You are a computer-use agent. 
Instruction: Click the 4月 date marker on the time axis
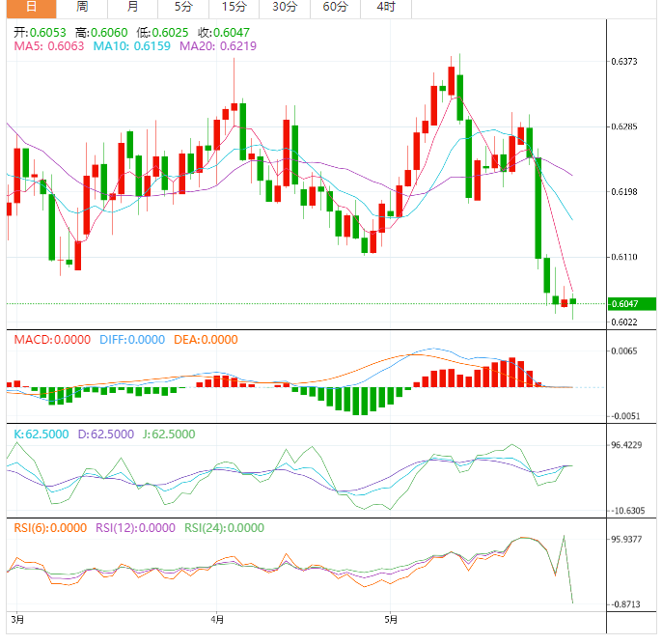pyautogui.click(x=217, y=618)
